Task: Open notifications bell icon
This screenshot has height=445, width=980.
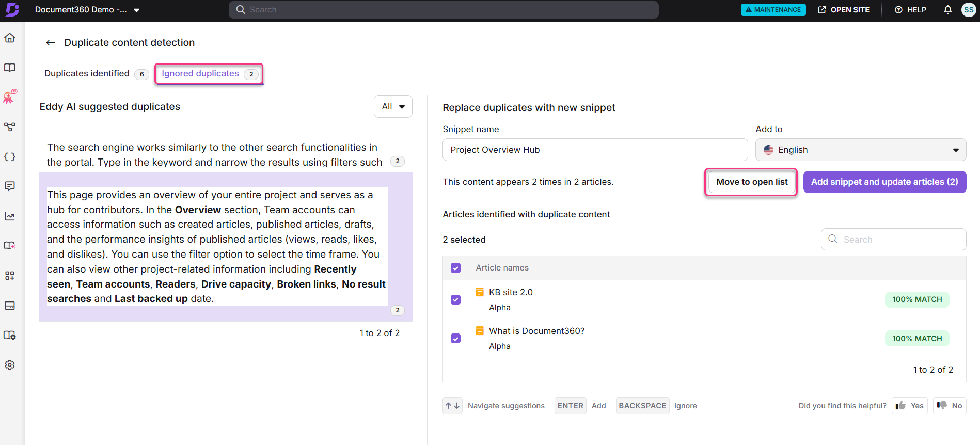Action: [x=947, y=10]
